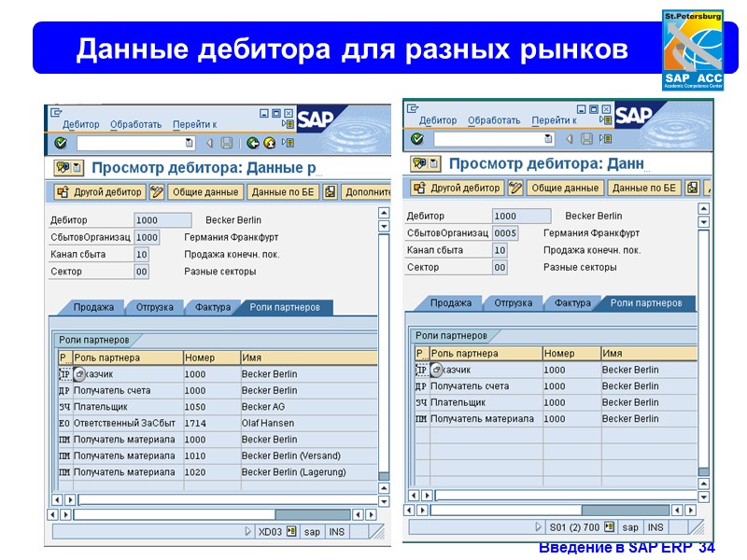
Task: Click the Данные по БЕ button in right window
Action: click(644, 188)
